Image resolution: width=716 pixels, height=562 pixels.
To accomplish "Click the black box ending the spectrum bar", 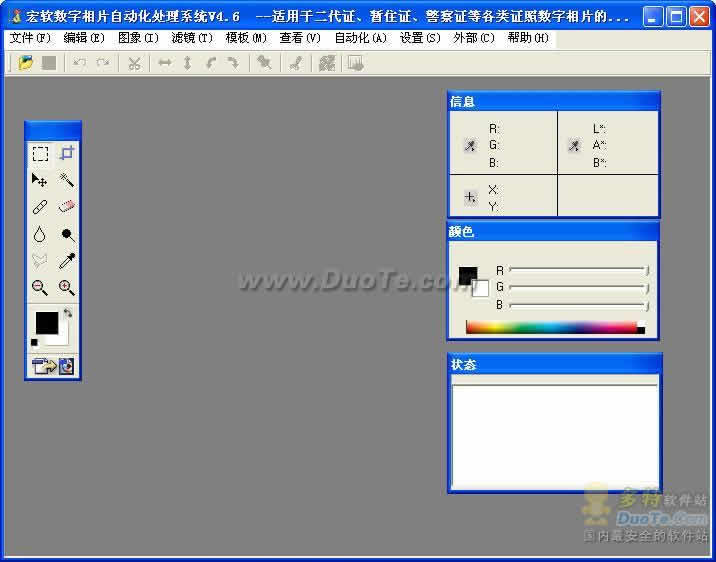I will 641,330.
